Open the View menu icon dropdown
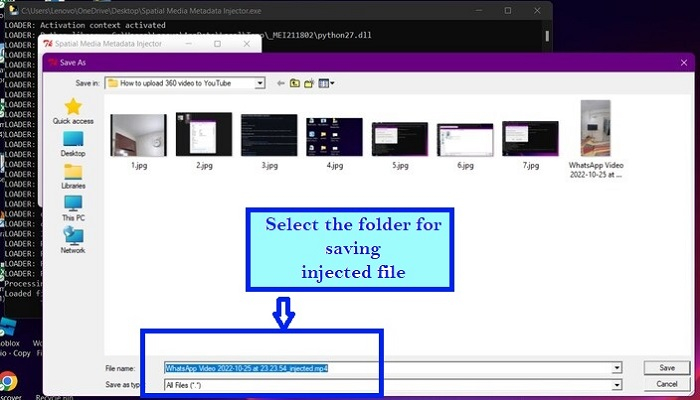 (x=325, y=83)
